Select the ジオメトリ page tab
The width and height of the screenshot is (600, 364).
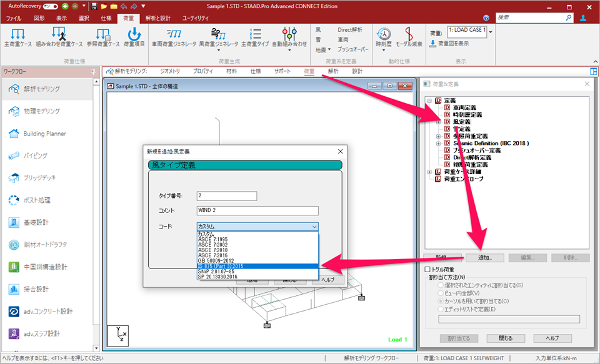pyautogui.click(x=170, y=71)
